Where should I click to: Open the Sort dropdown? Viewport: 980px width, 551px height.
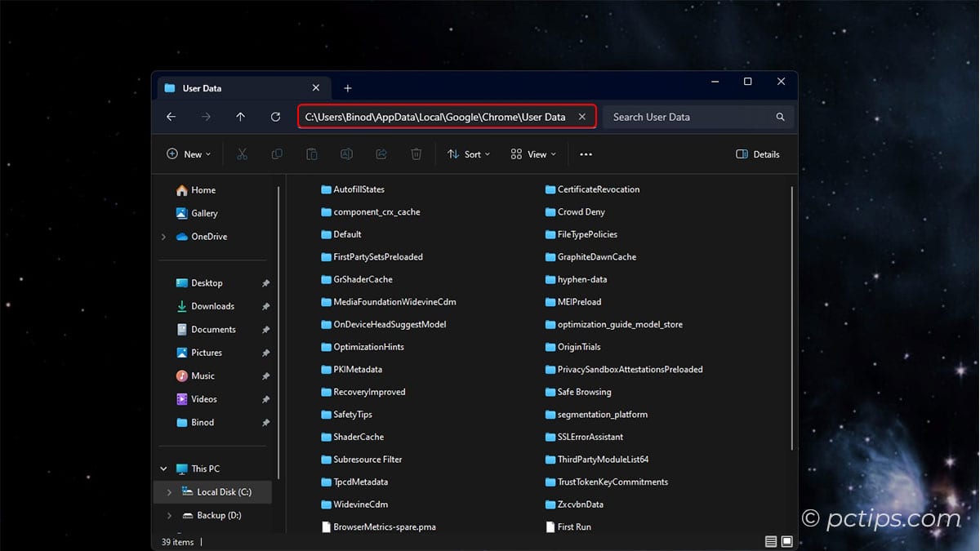click(x=468, y=153)
